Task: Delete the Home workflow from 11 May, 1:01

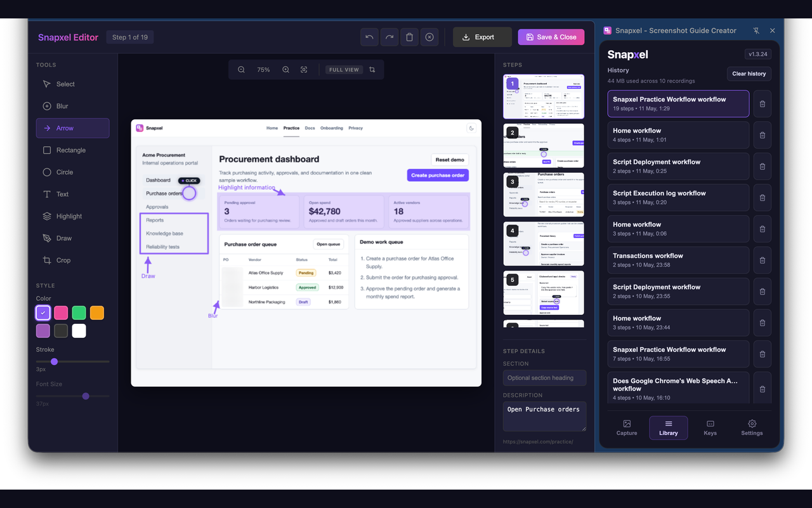Action: click(x=763, y=135)
